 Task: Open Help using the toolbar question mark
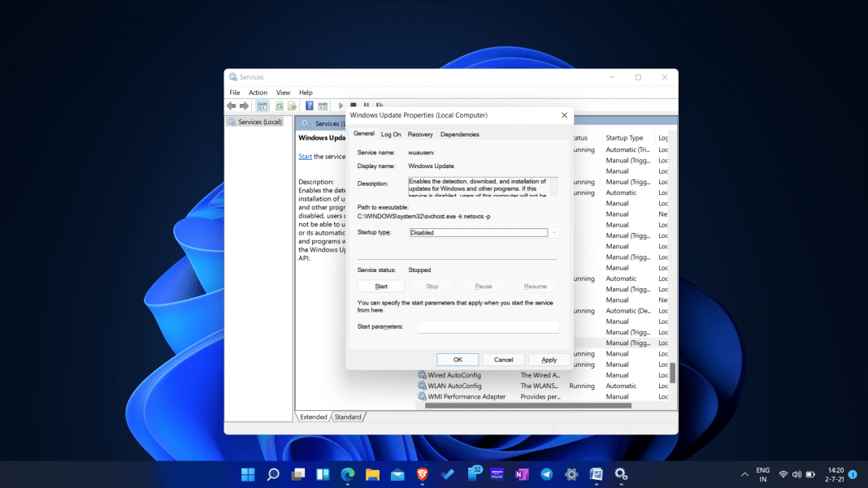tap(310, 106)
